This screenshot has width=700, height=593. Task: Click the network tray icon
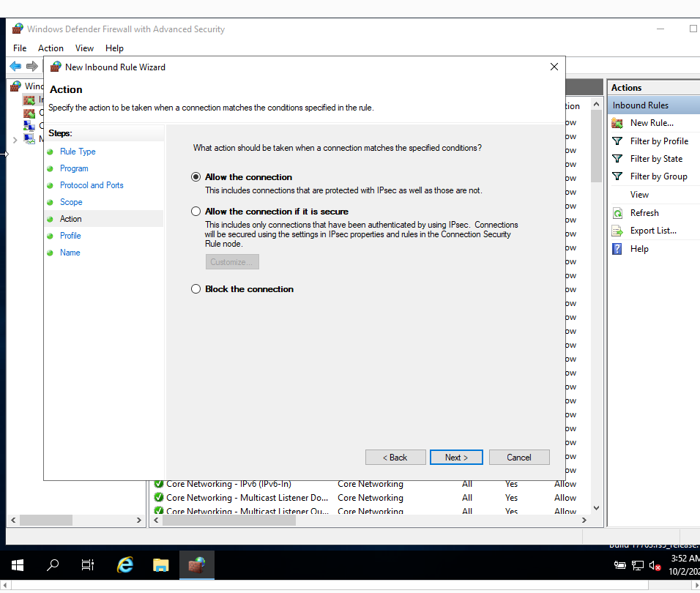(x=638, y=566)
